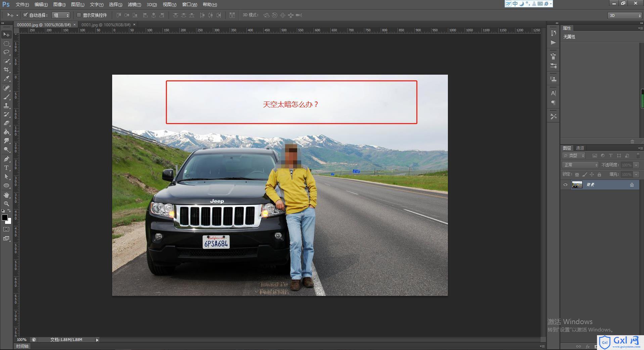Image resolution: width=644 pixels, height=350 pixels.
Task: Select the Clone Stamp tool
Action: coord(6,106)
